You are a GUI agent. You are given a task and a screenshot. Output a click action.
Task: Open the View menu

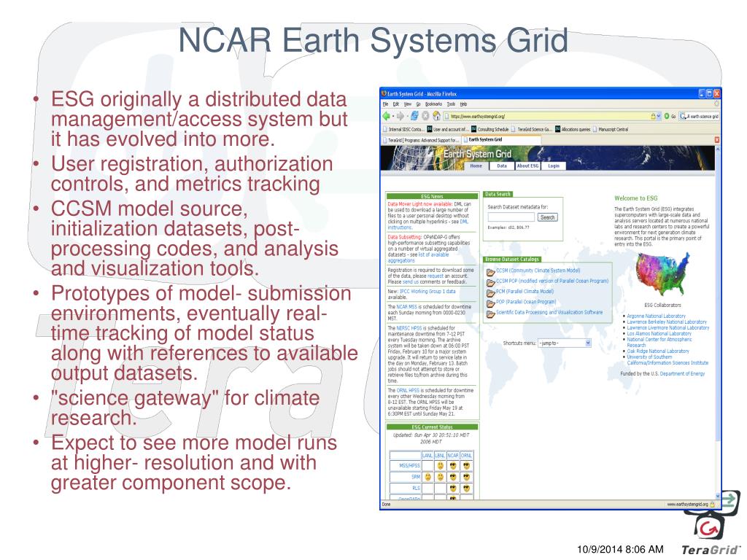point(408,104)
